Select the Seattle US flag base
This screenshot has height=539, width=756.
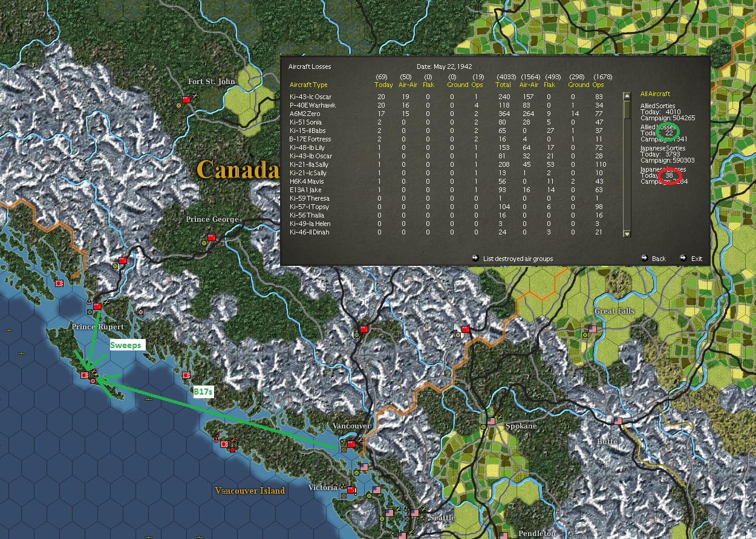415,512
